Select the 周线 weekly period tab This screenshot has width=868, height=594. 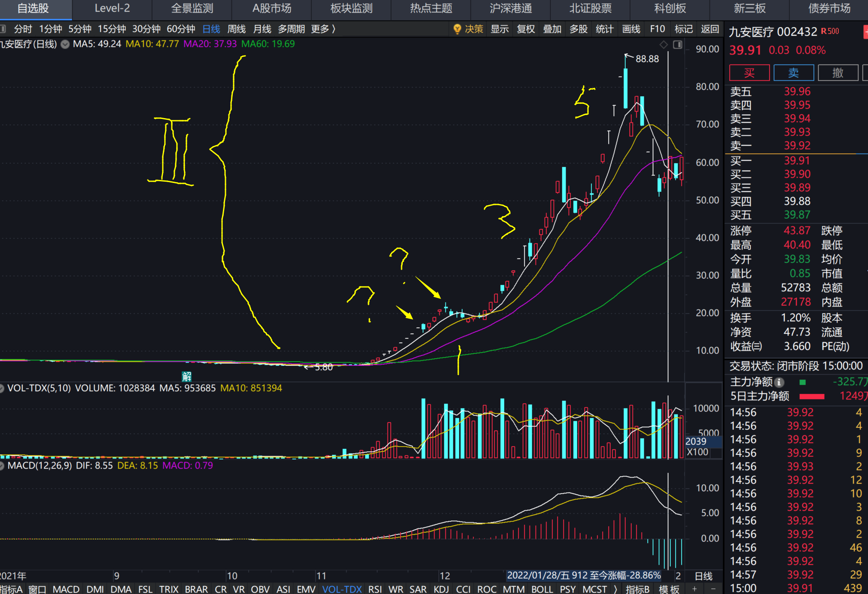[236, 29]
